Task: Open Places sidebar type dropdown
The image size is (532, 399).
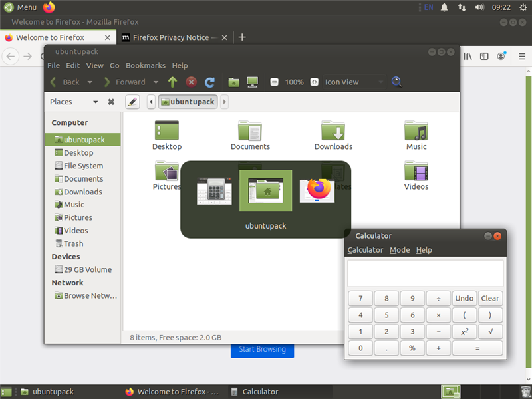Action: coord(96,102)
